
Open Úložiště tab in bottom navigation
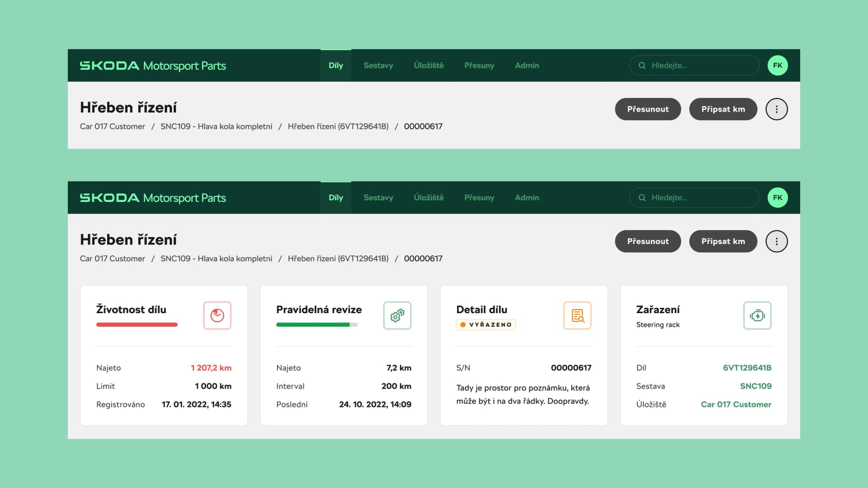(428, 197)
